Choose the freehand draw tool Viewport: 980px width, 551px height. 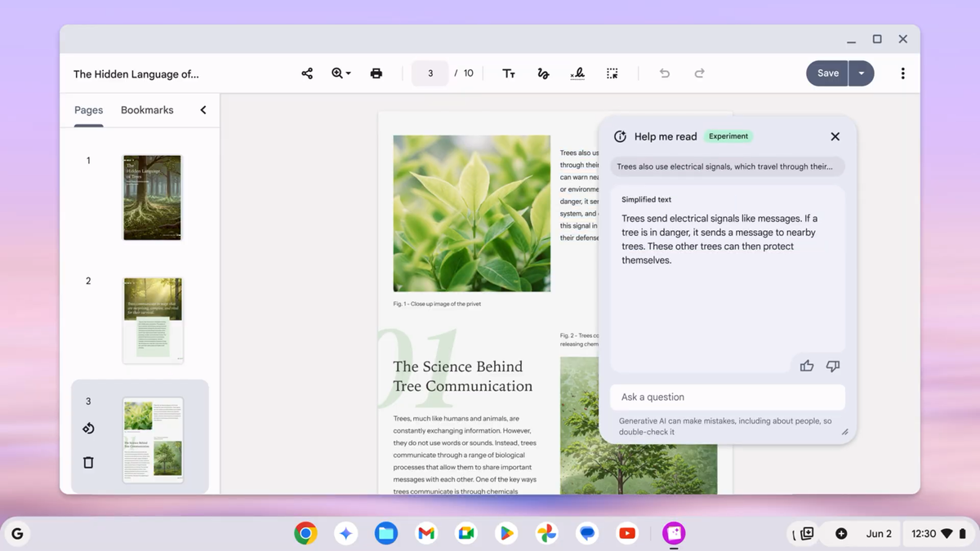coord(543,73)
